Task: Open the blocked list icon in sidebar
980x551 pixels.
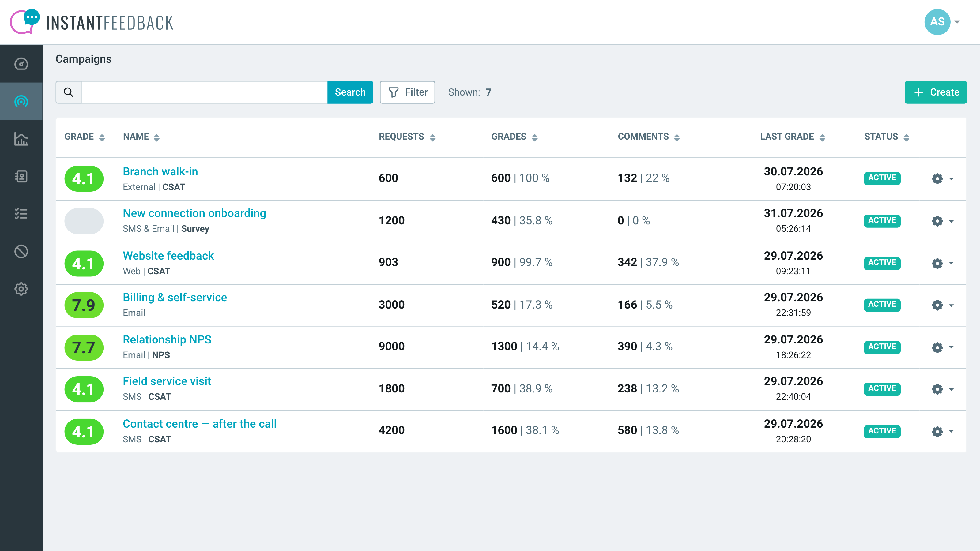Action: [21, 251]
